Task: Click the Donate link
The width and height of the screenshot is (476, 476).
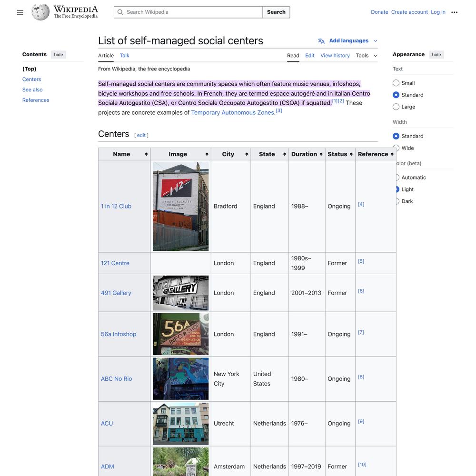Action: [379, 12]
